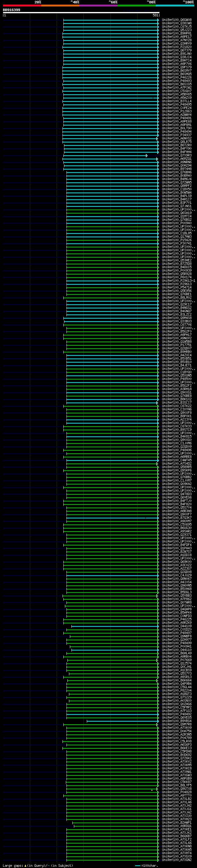Select label UniRef100_P48491
Viewport: 197px width, 868px height.
tap(177, 118)
